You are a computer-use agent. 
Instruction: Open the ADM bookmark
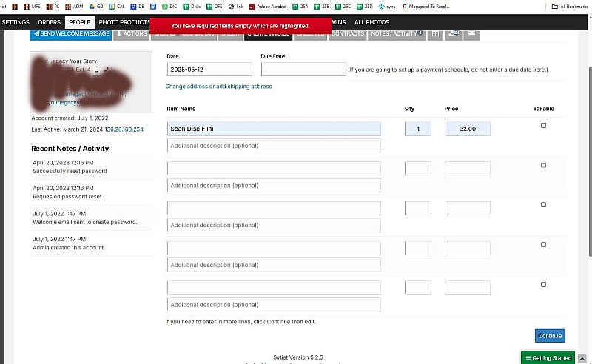pyautogui.click(x=74, y=7)
